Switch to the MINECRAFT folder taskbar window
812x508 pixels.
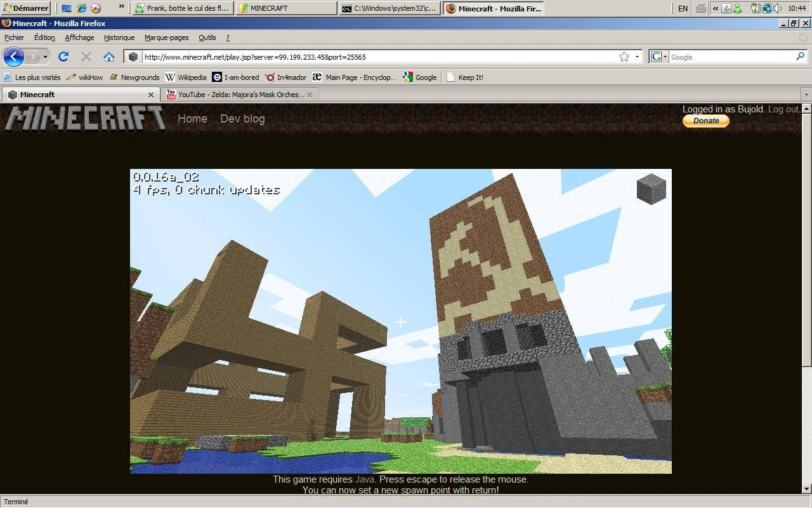click(286, 8)
